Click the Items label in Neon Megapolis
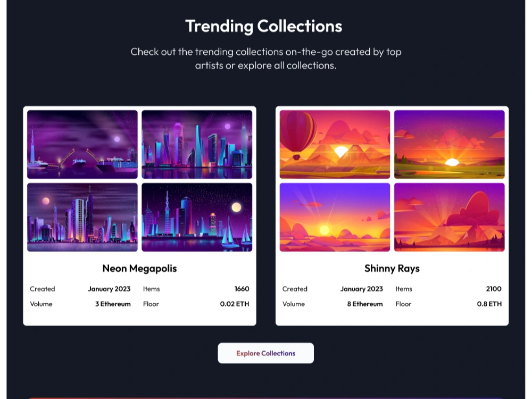The image size is (532, 399). [151, 289]
